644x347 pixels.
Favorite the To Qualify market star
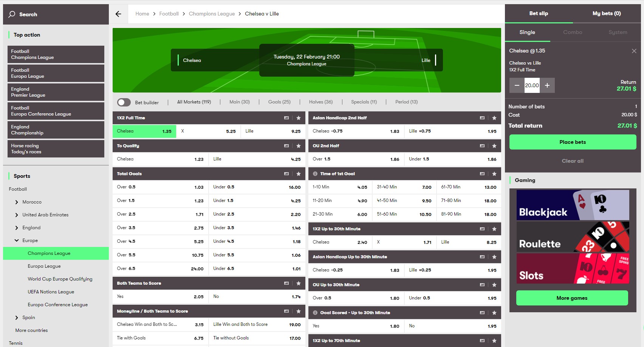299,146
